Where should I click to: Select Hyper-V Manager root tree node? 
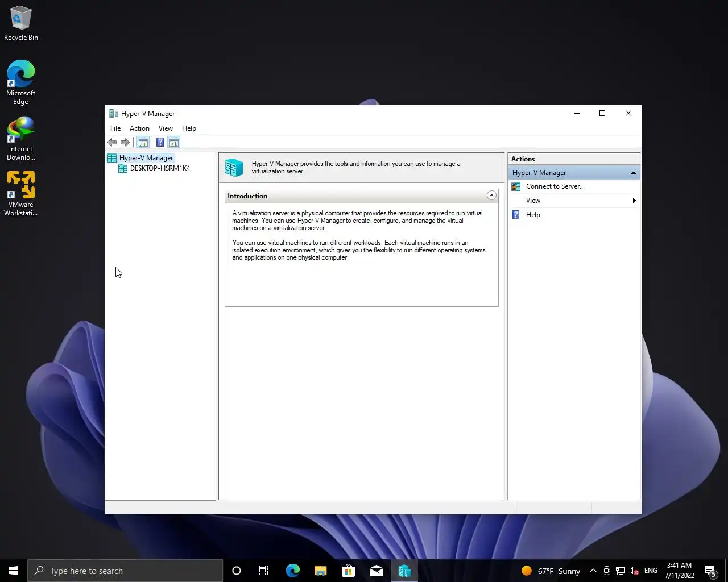pyautogui.click(x=146, y=158)
